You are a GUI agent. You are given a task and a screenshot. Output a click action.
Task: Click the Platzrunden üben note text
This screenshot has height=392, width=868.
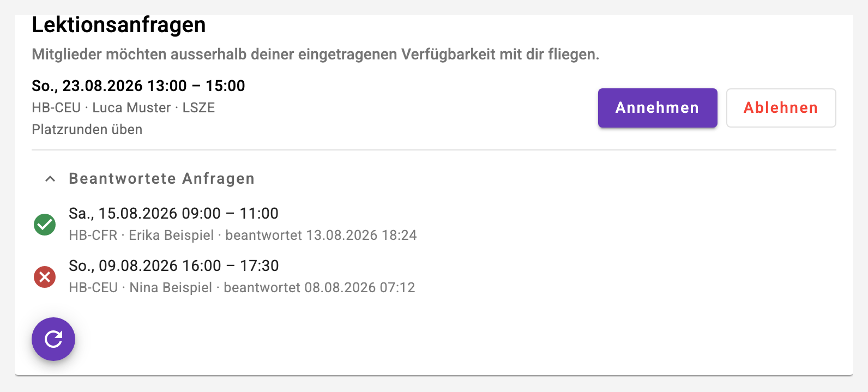tap(87, 129)
